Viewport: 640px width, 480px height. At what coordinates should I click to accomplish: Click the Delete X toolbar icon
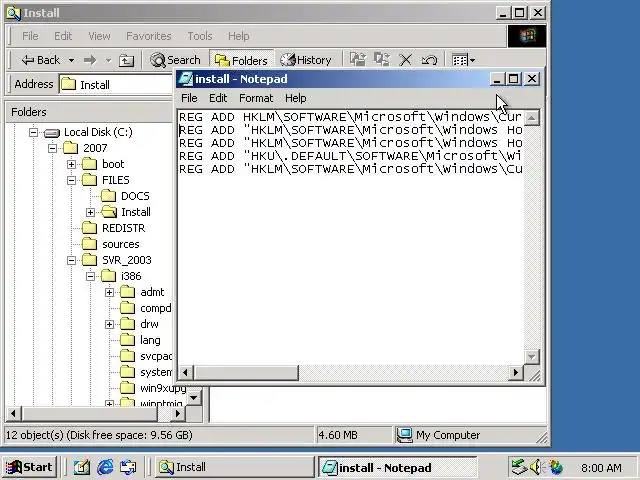(x=405, y=60)
